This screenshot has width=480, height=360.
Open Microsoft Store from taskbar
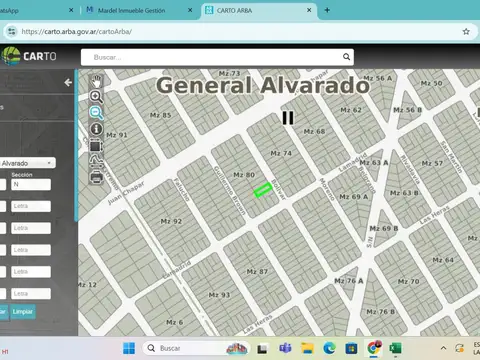coord(351,349)
